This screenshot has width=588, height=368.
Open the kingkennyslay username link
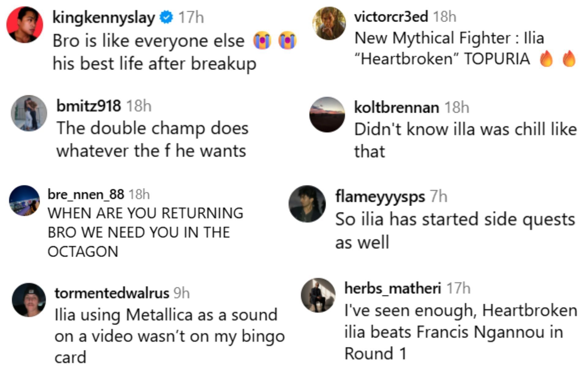coord(104,17)
